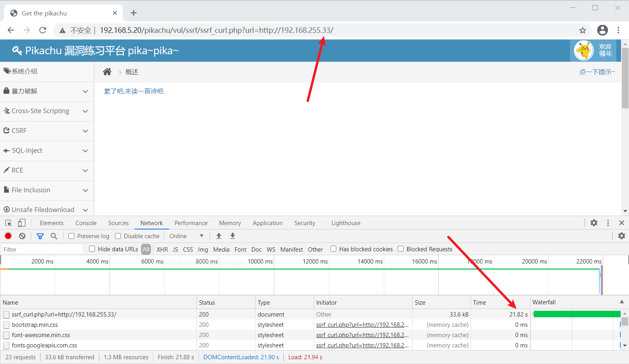
Task: Reload the page with refresh icon
Action: (43, 30)
